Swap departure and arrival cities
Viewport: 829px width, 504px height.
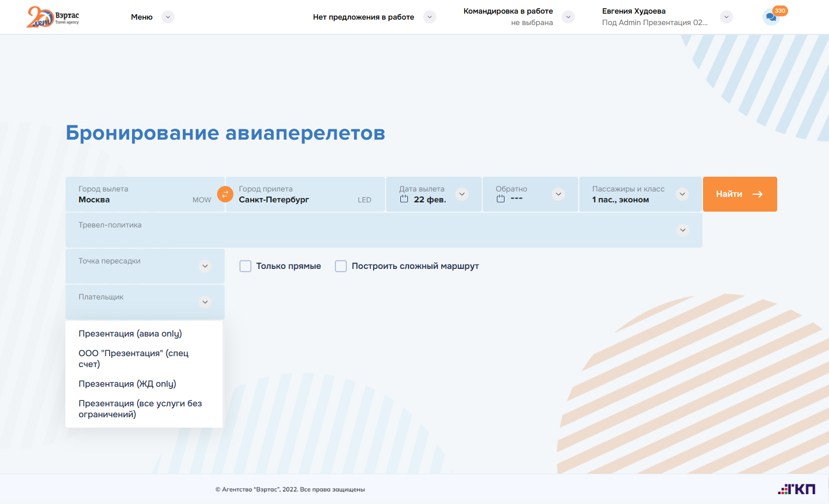tap(225, 194)
